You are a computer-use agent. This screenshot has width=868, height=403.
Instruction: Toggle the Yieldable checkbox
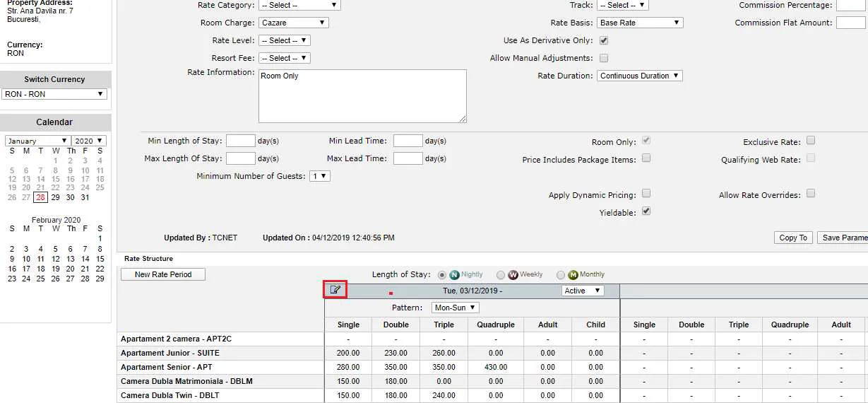point(646,211)
